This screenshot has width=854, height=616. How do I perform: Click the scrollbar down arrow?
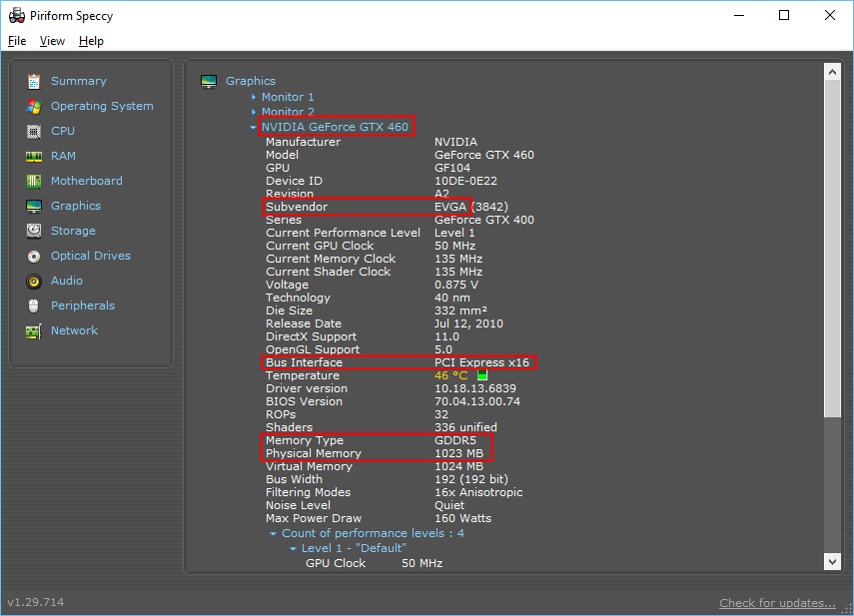(832, 562)
